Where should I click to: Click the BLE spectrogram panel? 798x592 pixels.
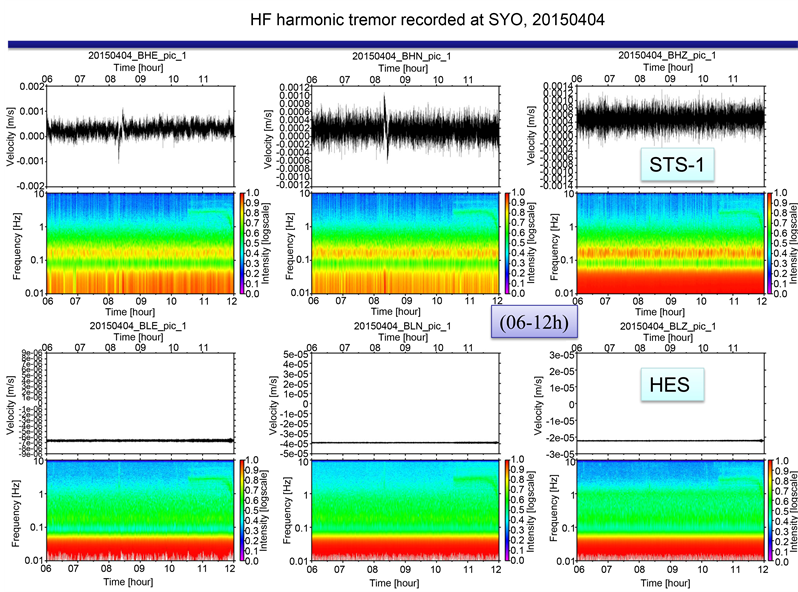pyautogui.click(x=140, y=511)
